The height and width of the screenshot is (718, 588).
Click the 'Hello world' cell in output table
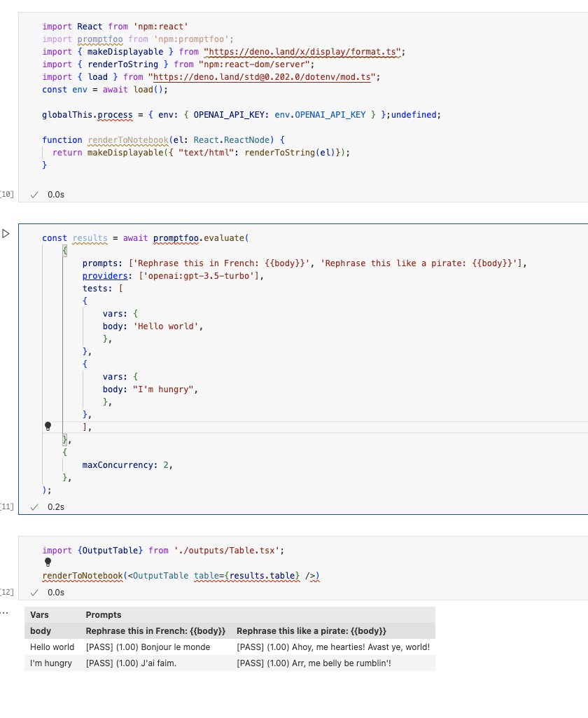tap(52, 647)
